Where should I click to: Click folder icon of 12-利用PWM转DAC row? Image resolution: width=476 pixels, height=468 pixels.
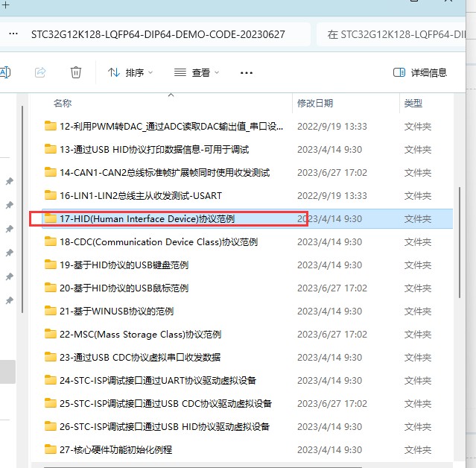(x=51, y=126)
